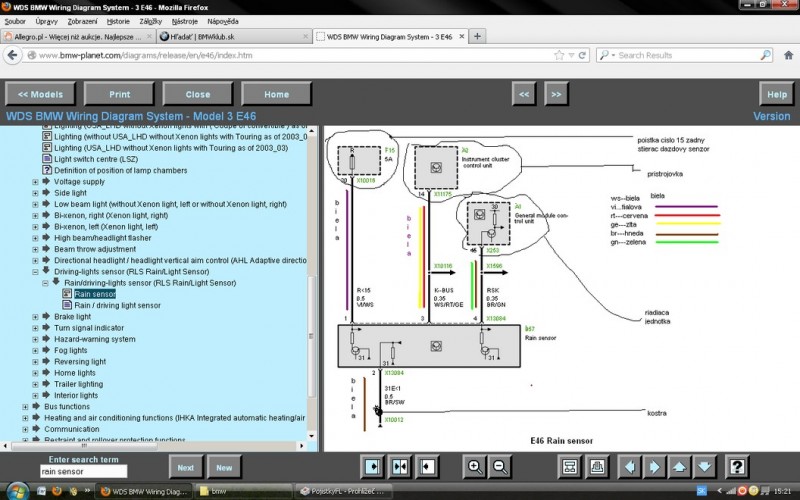
Task: Open Light switch centre (LSZ) document
Action: click(x=96, y=159)
